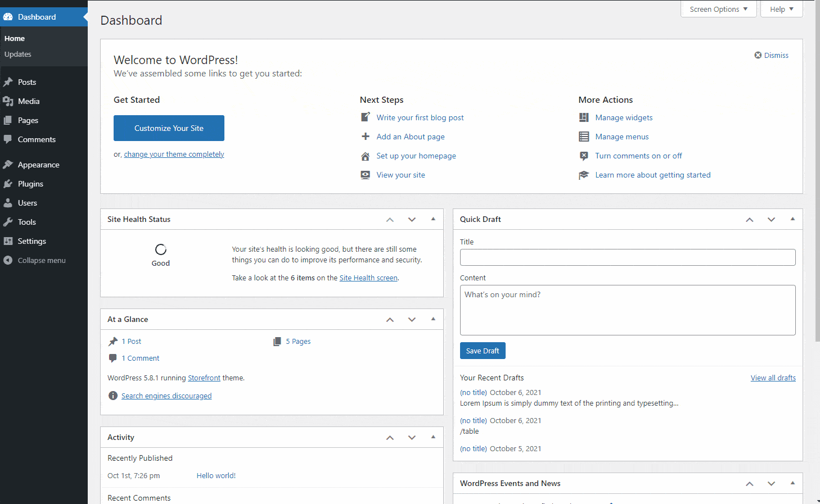820x504 pixels.
Task: Click the Manage menus link
Action: (622, 137)
